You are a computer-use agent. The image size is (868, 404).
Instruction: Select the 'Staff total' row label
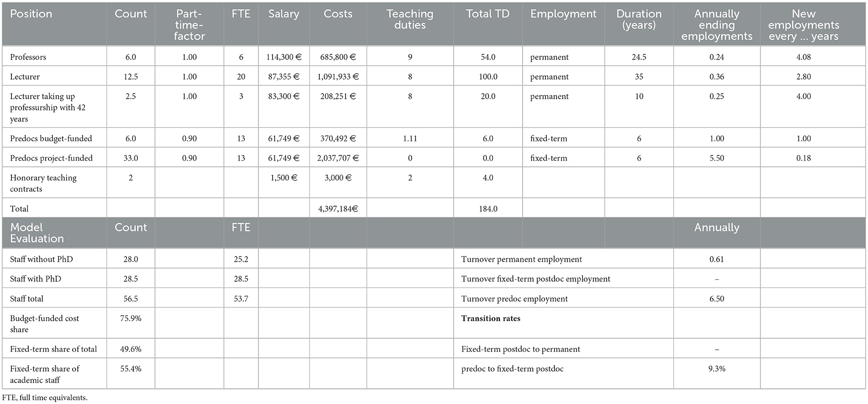pos(26,299)
